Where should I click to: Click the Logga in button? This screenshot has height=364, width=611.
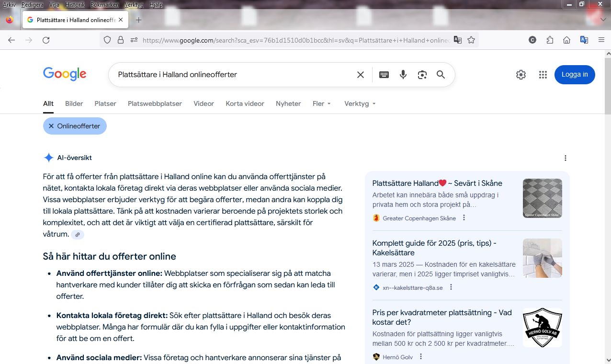pyautogui.click(x=575, y=75)
